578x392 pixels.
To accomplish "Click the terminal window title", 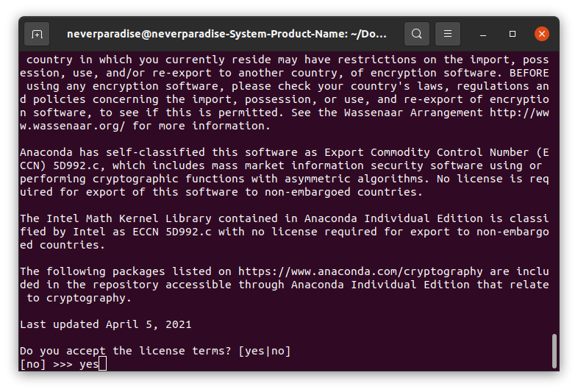I will point(226,34).
